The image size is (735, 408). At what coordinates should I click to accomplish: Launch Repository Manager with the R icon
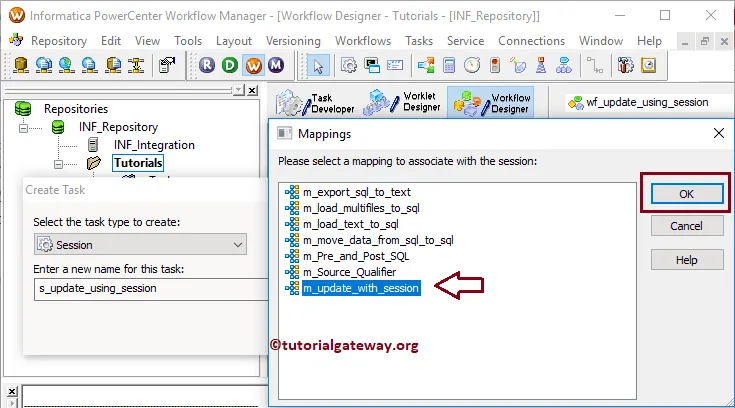click(207, 65)
